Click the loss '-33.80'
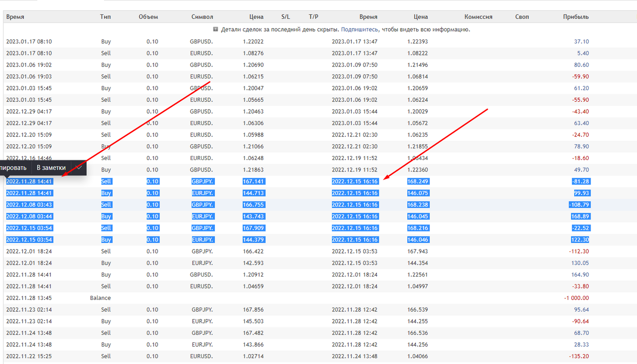Image resolution: width=637 pixels, height=364 pixels. tap(580, 286)
